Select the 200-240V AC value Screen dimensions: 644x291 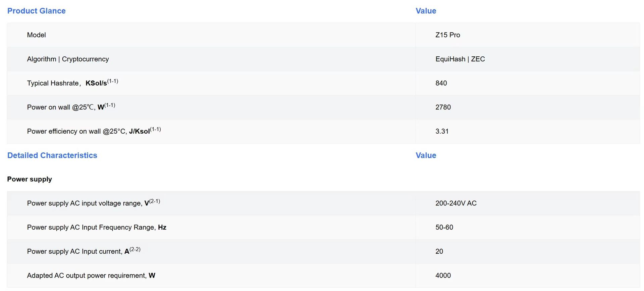(456, 203)
